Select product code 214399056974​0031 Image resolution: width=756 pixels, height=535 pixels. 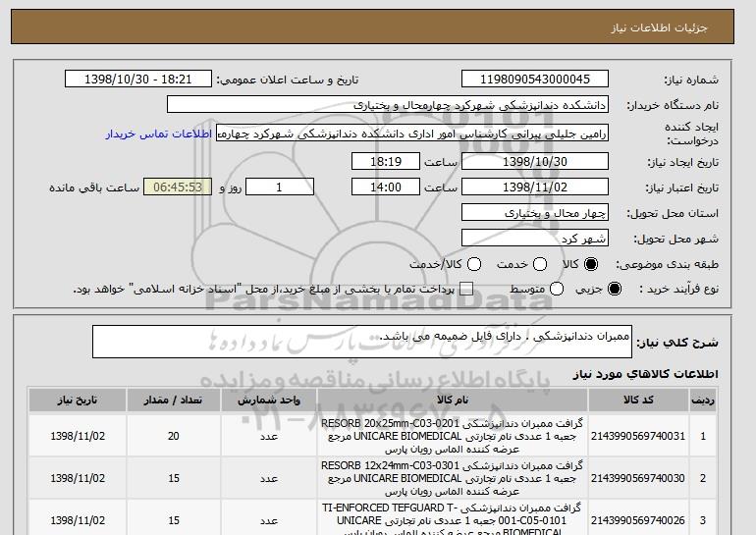click(x=638, y=436)
